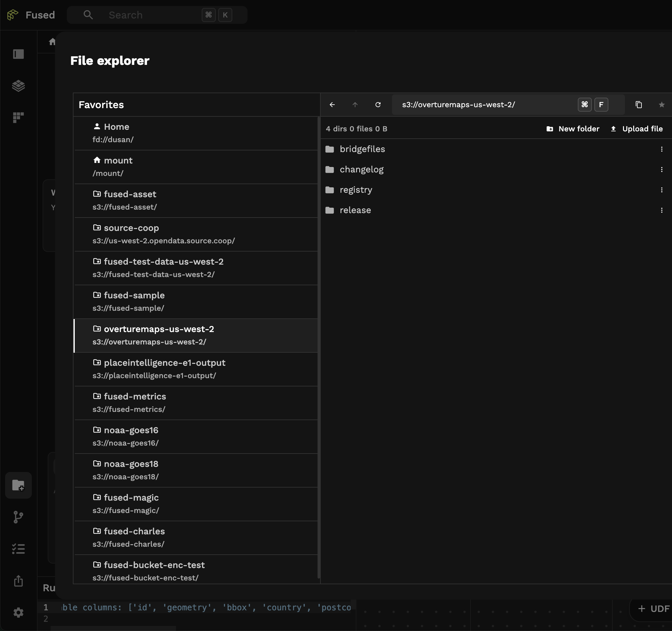The height and width of the screenshot is (631, 672).
Task: Click the copy path icon
Action: pos(638,105)
